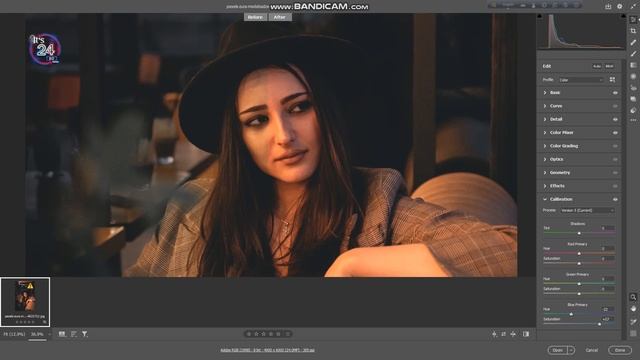640x360 pixels.
Task: Select the Edit panel icon
Action: (633, 20)
